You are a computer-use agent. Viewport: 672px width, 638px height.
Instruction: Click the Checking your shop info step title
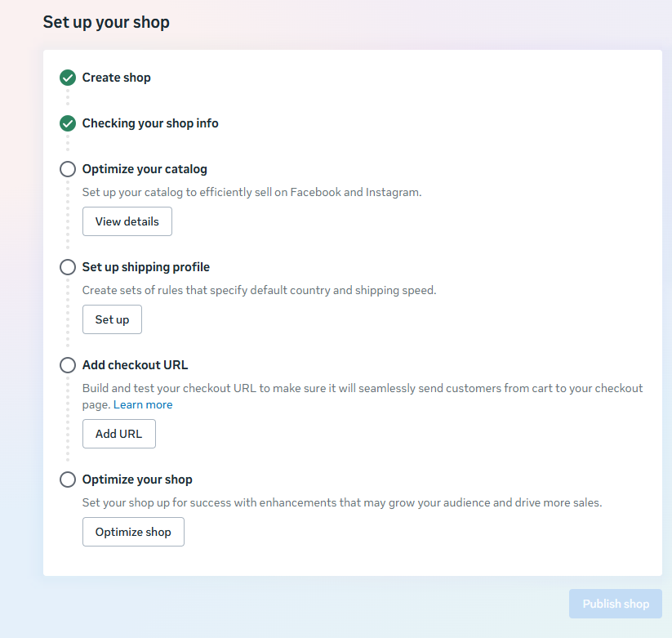(150, 123)
